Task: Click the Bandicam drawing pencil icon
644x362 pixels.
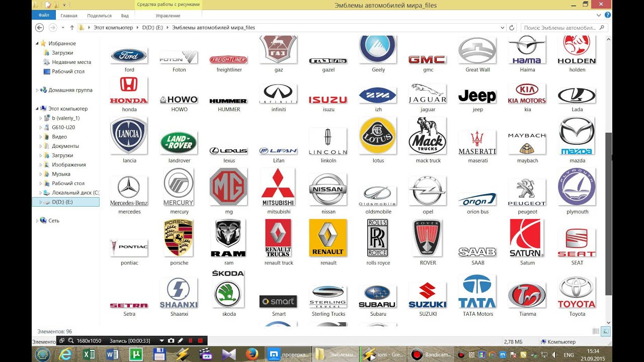Action: pyautogui.click(x=181, y=341)
